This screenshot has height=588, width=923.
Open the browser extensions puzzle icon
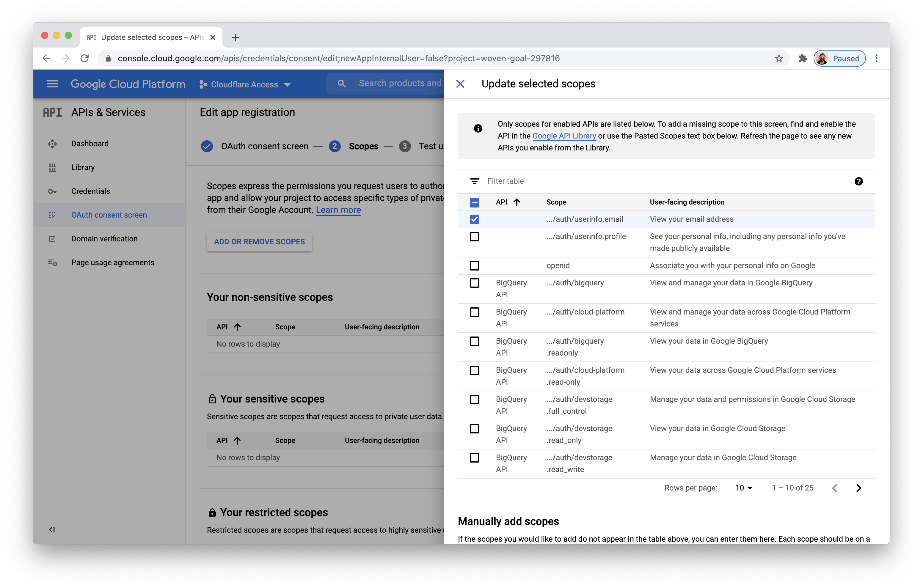pyautogui.click(x=802, y=58)
